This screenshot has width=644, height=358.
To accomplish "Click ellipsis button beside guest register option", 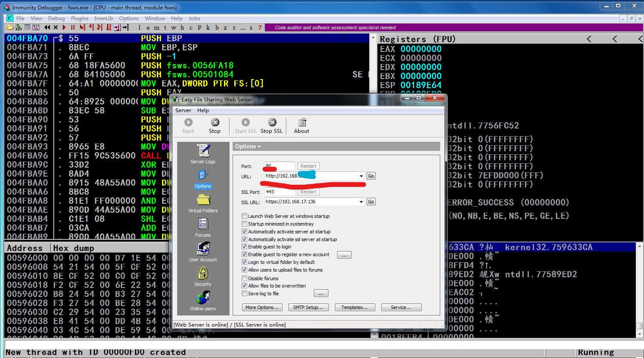I will 344,255.
